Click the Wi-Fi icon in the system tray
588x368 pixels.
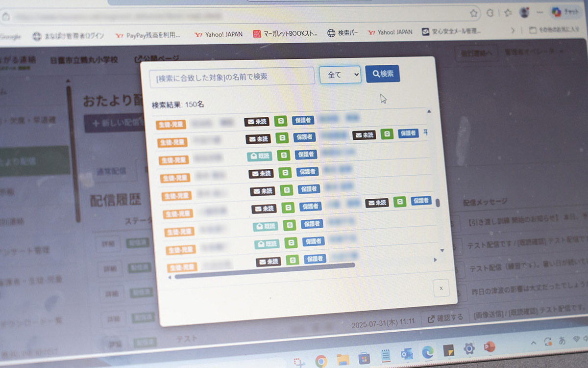pyautogui.click(x=576, y=339)
